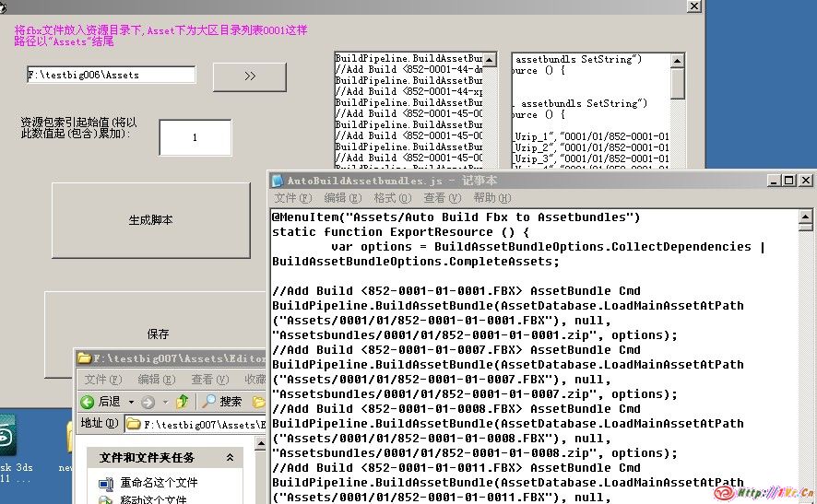Click the Up folder icon in Explorer
Viewport: 817px width, 504px height.
[x=183, y=402]
